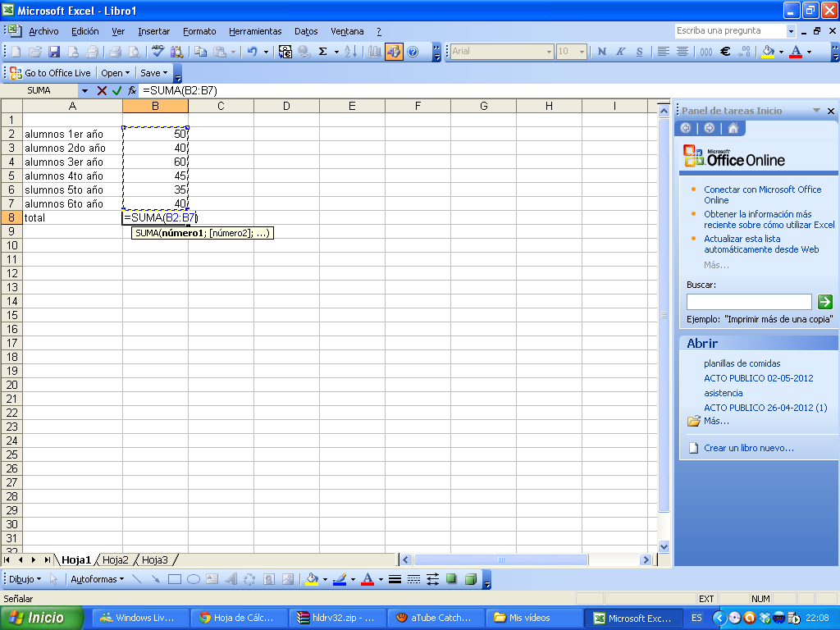Screen dimensions: 840x630
Task: Open recent file 'planillas de comidas'
Action: coord(742,363)
